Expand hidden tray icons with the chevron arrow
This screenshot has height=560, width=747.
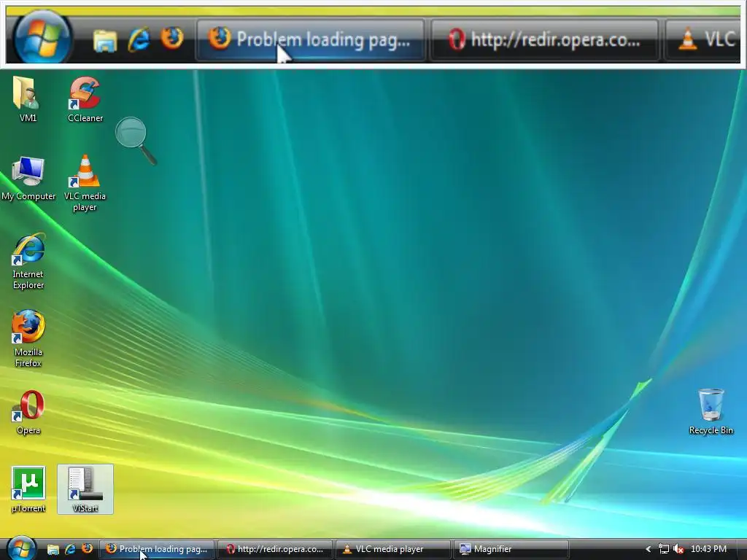click(x=648, y=550)
